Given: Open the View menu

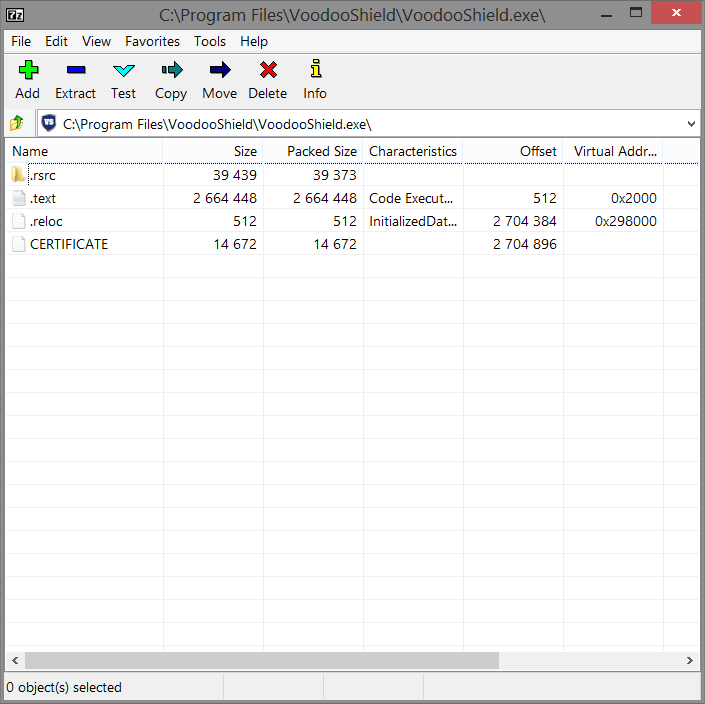Looking at the screenshot, I should click(96, 41).
